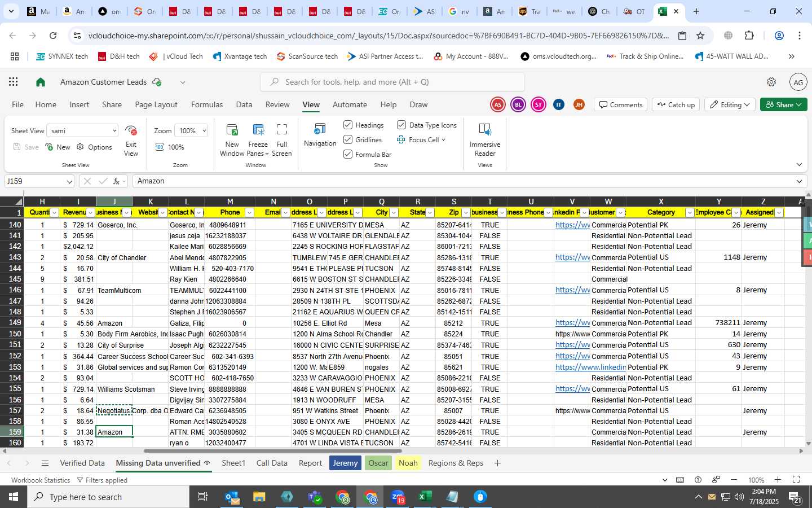
Task: Create a New sheet view
Action: click(58, 147)
